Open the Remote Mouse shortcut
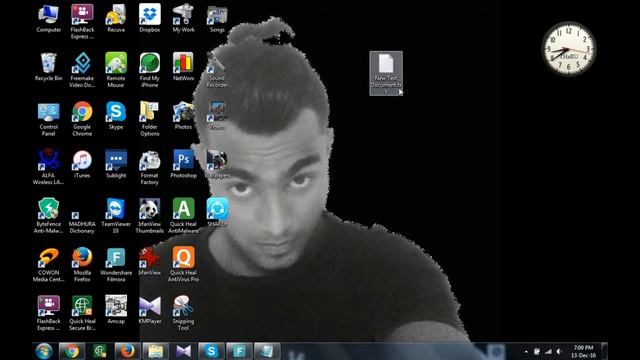Screen dimensions: 640x360 (x=116, y=70)
